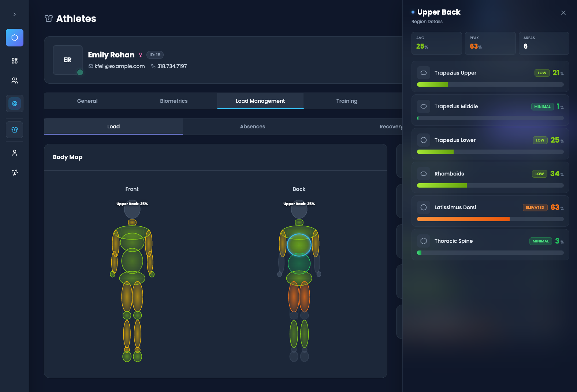Click the AVG 25% stat card
Screen dimensions: 577x392
[437, 43]
